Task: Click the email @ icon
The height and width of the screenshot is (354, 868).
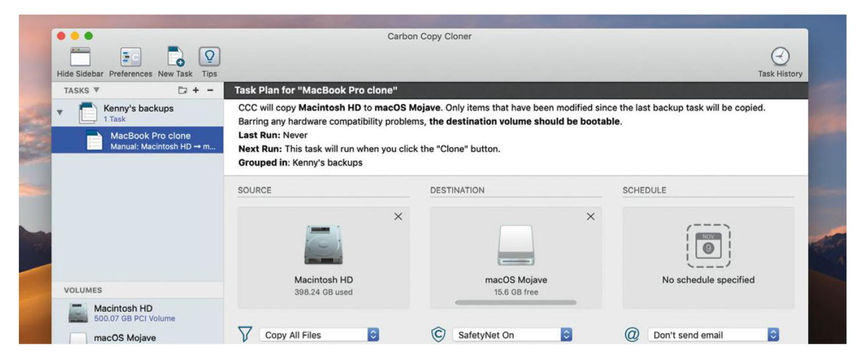Action: coord(632,335)
